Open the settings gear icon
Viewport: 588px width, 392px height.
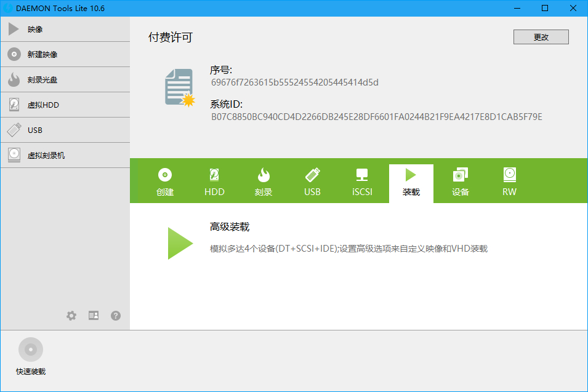(x=71, y=315)
